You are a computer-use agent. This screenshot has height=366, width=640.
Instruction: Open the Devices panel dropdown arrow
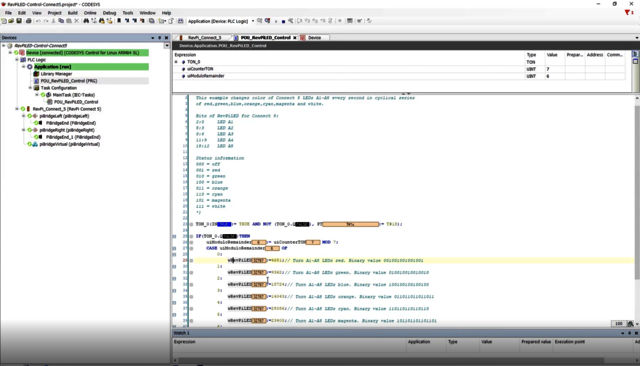(x=153, y=38)
